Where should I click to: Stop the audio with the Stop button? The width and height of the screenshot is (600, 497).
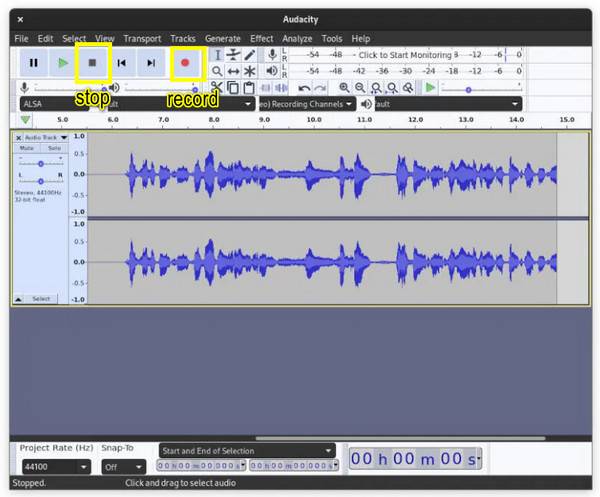pyautogui.click(x=92, y=63)
